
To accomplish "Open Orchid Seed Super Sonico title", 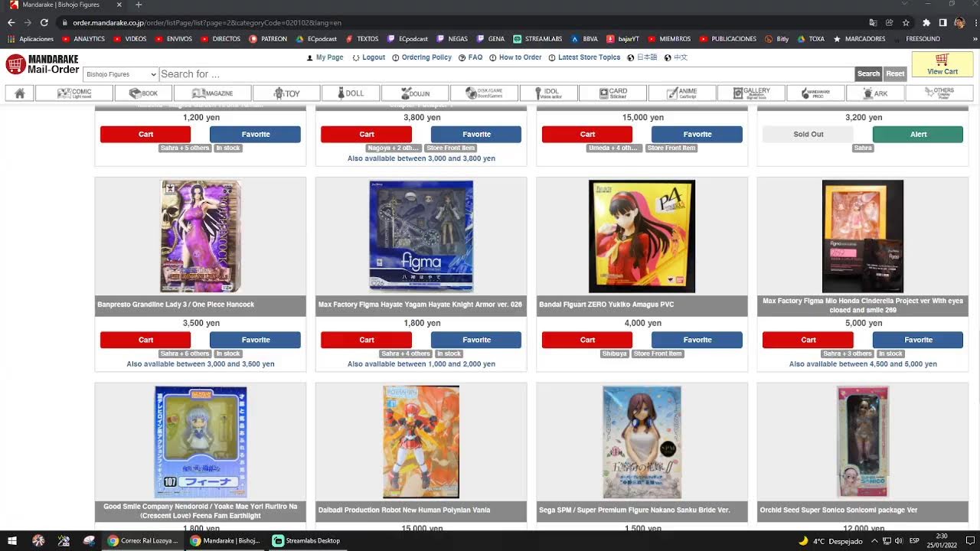I will pyautogui.click(x=838, y=510).
